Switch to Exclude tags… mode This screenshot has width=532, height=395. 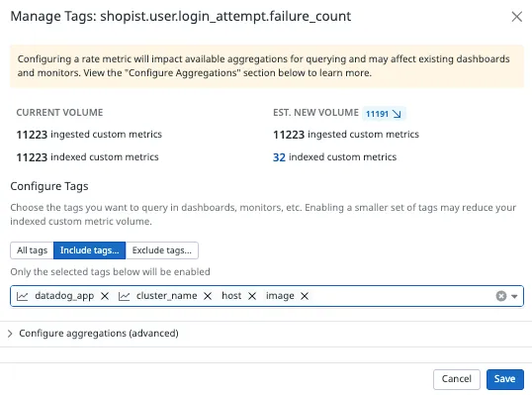coord(162,250)
